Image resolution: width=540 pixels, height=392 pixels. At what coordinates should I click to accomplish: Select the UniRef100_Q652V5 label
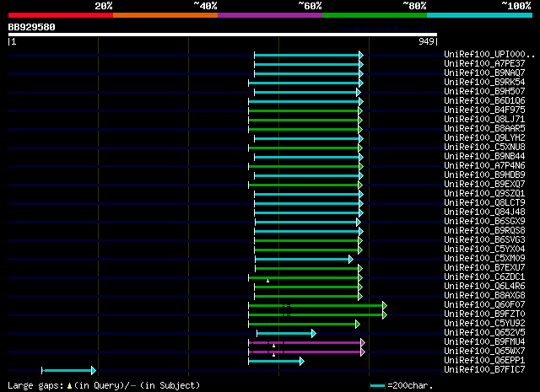pos(484,333)
